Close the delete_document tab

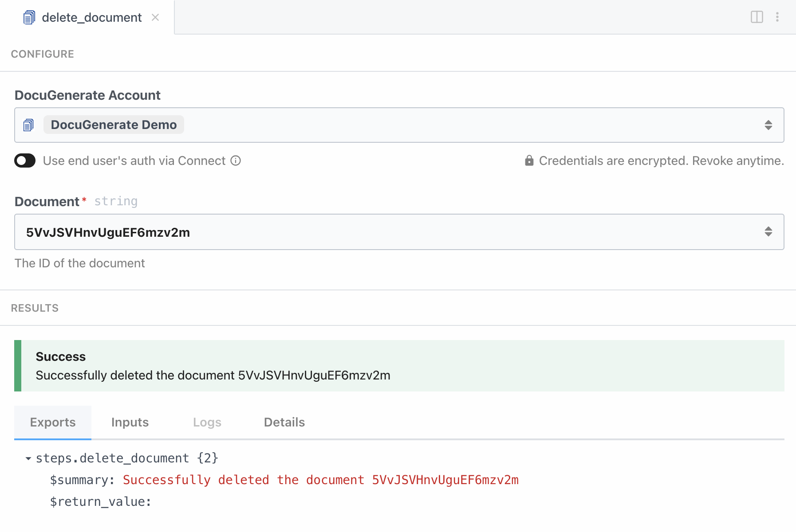pyautogui.click(x=155, y=17)
